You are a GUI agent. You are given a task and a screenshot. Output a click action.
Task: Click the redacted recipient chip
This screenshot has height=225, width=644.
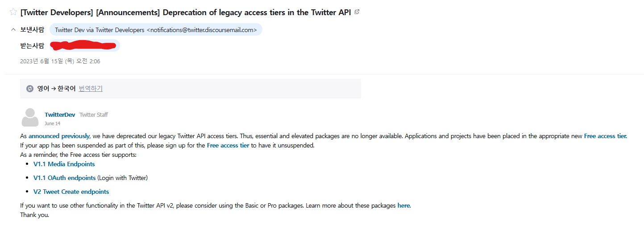(x=85, y=45)
